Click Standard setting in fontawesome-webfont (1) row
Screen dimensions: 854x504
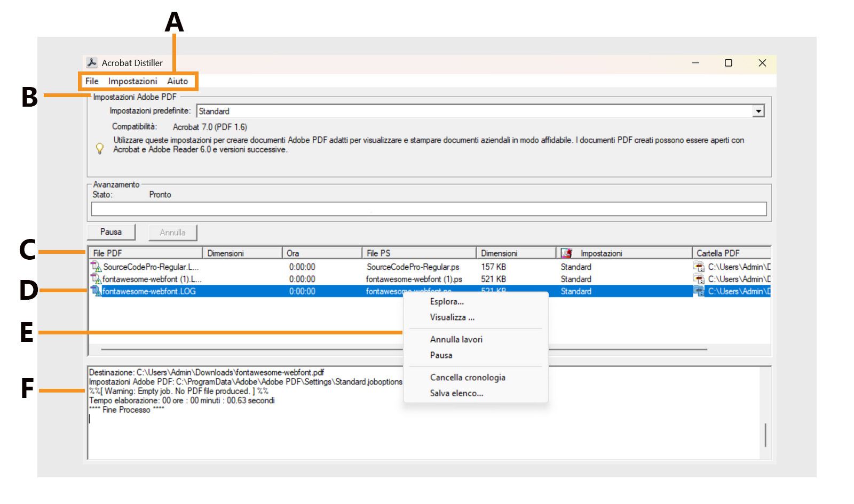(576, 279)
